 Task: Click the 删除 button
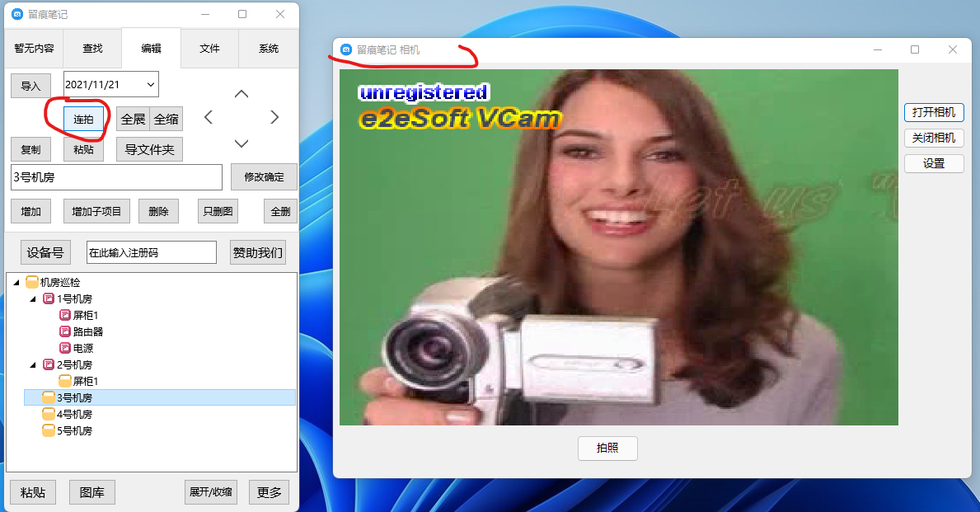159,211
